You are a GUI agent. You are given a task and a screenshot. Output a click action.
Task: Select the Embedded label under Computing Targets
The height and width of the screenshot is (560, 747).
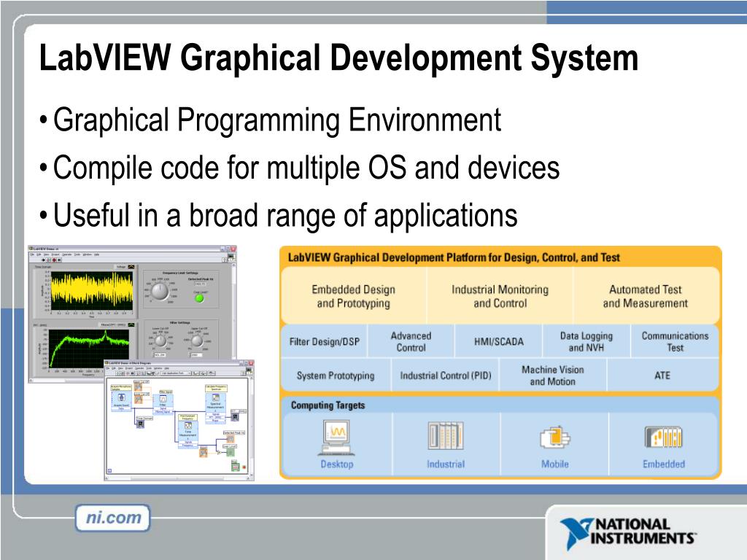664,464
